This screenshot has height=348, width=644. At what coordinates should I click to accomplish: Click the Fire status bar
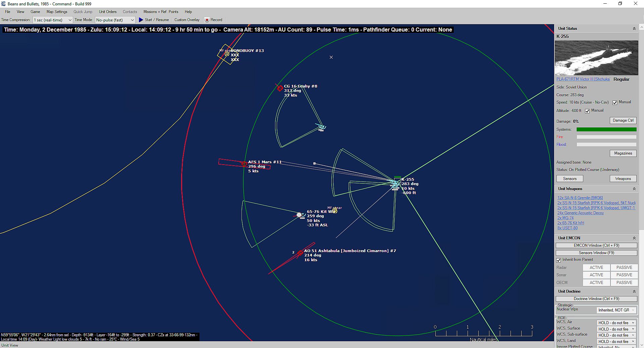click(x=606, y=137)
